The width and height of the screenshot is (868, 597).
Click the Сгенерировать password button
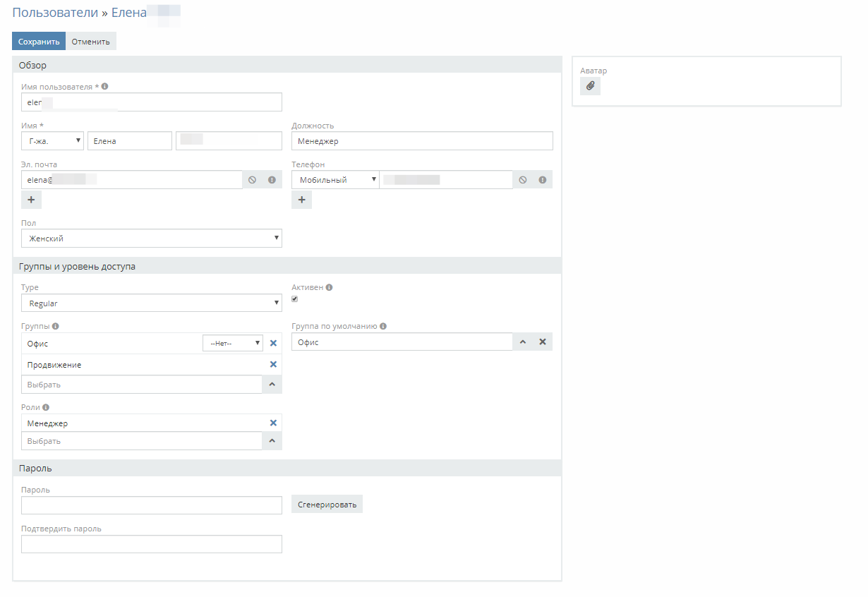(x=327, y=504)
